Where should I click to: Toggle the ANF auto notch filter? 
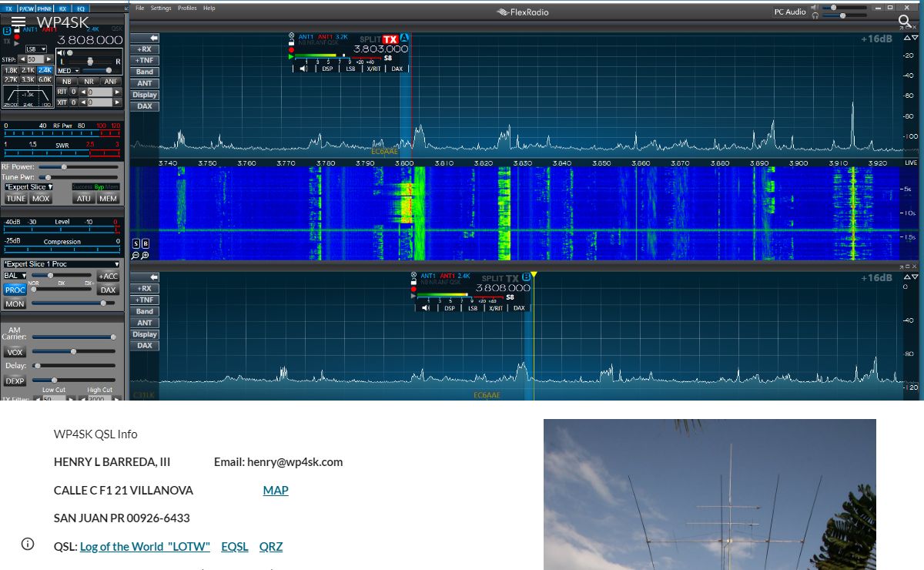111,81
